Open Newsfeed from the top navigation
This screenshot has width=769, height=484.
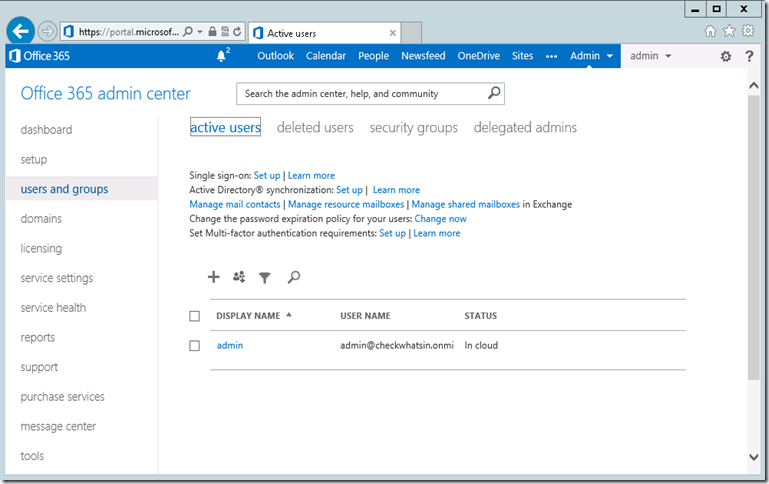423,56
